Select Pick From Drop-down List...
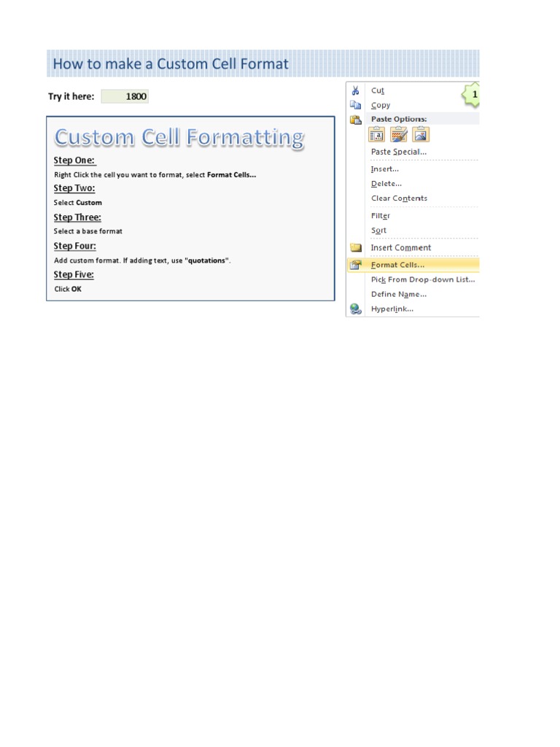 (423, 279)
